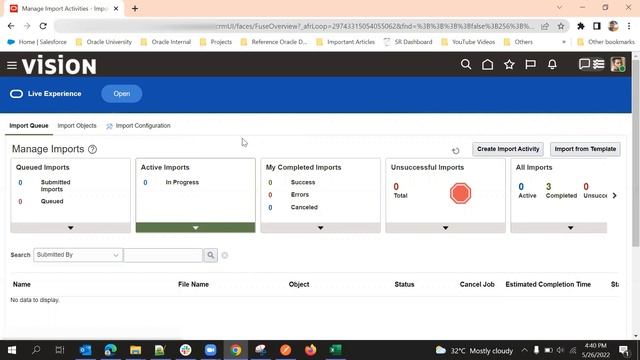
Task: Click Estimated Completion Time column header
Action: pyautogui.click(x=548, y=284)
